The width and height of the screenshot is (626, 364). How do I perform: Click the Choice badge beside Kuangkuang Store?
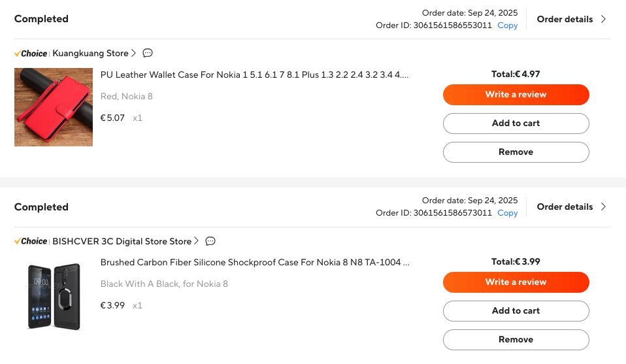coord(31,54)
